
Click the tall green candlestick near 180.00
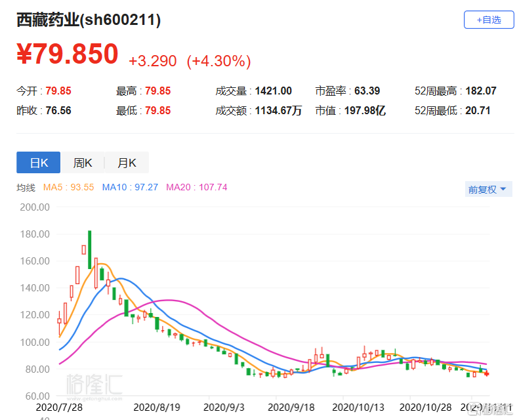tap(89, 249)
